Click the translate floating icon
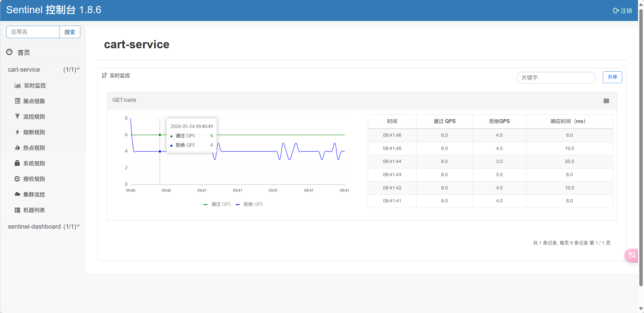This screenshot has width=644, height=313. [x=632, y=255]
